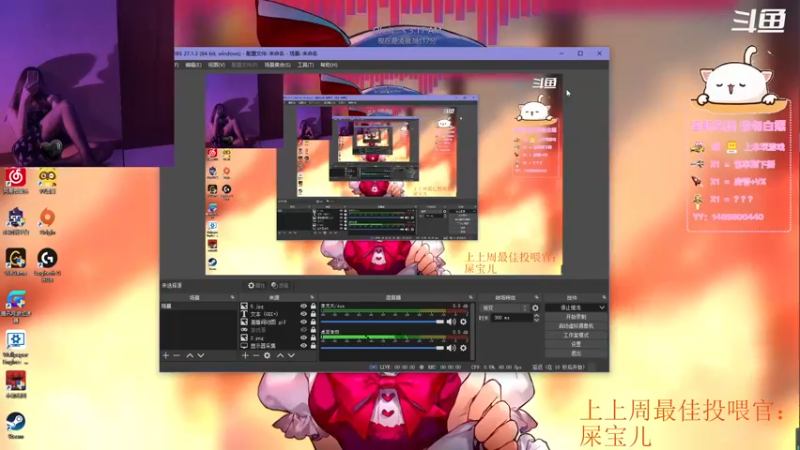
Task: Open source properties gear in 来源 toolbar
Action: point(267,355)
